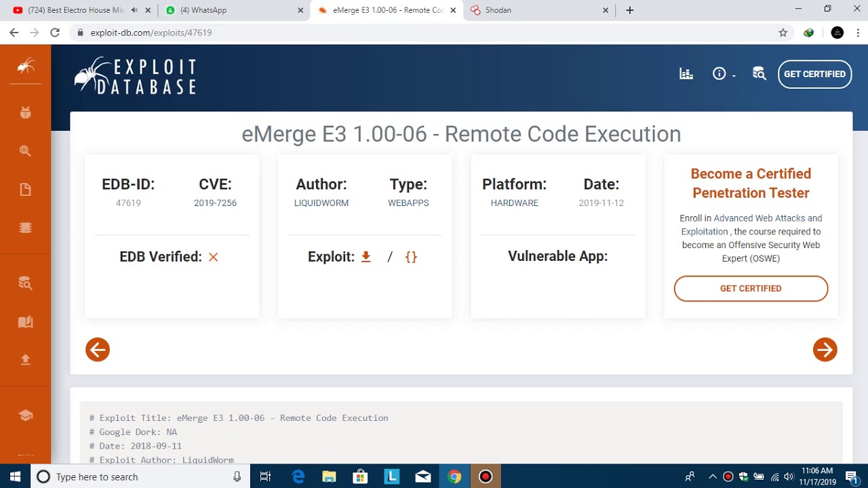Mute the YouTube tab audio icon
The width and height of the screenshot is (868, 488).
tap(134, 10)
